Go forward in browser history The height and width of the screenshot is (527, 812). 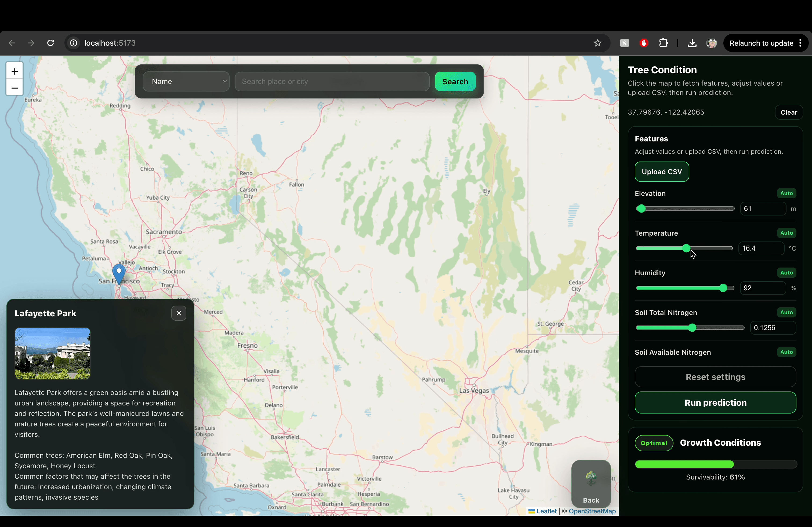pyautogui.click(x=31, y=43)
